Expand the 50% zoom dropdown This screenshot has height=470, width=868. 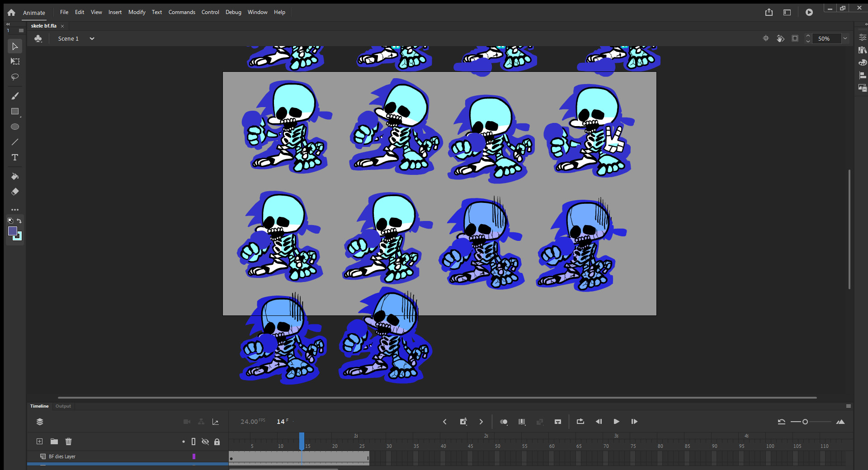(845, 39)
